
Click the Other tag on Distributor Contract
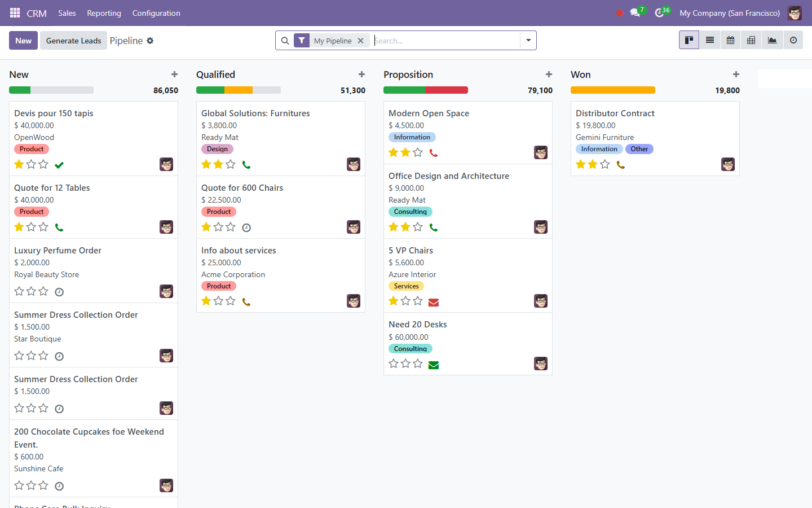[x=639, y=149]
